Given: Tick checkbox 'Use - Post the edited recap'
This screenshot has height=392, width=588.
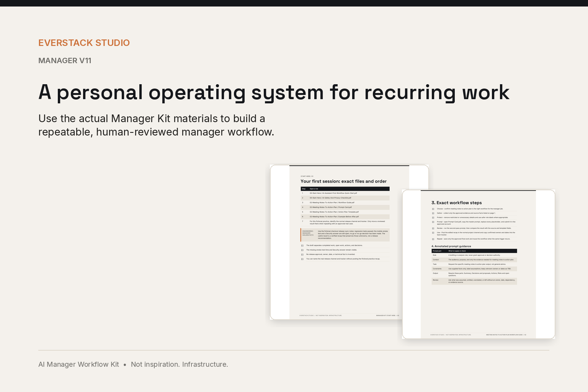Looking at the screenshot, I should click(433, 232).
